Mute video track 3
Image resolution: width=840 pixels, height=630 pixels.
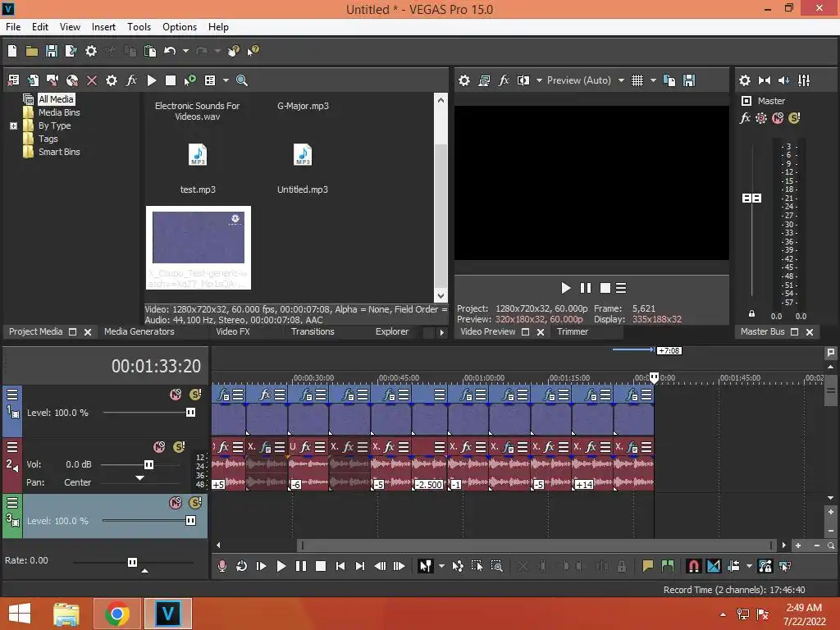[x=176, y=503]
